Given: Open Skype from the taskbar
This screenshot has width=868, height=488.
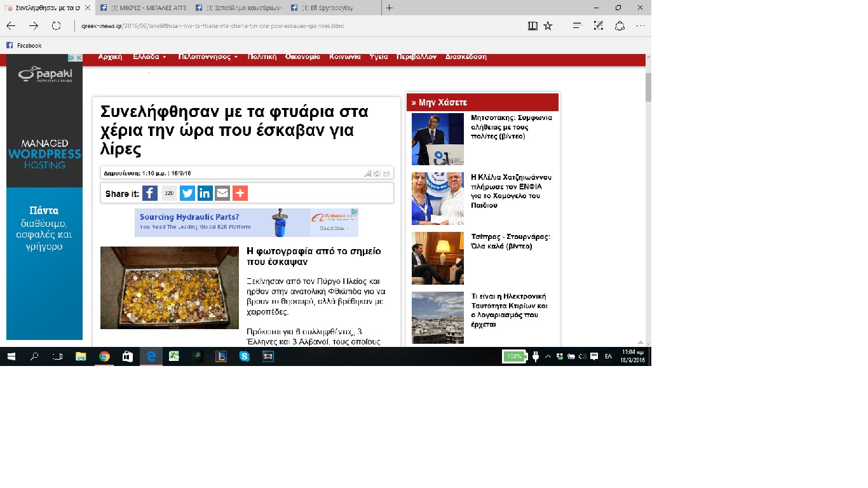Looking at the screenshot, I should click(244, 356).
